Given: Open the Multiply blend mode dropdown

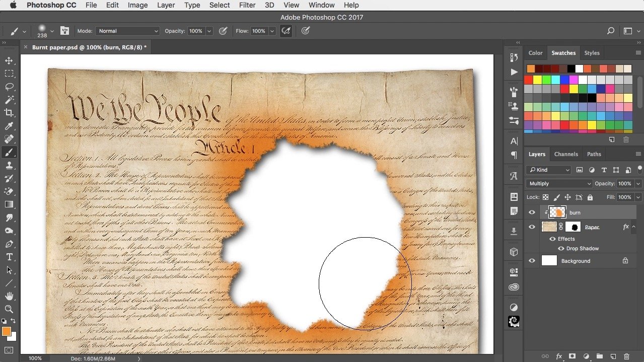Looking at the screenshot, I should point(559,184).
